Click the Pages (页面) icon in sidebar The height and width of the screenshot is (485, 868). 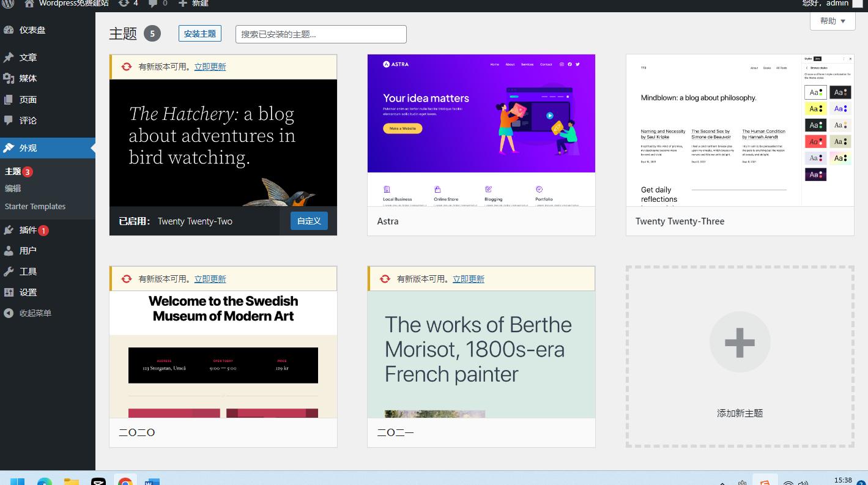pos(9,100)
